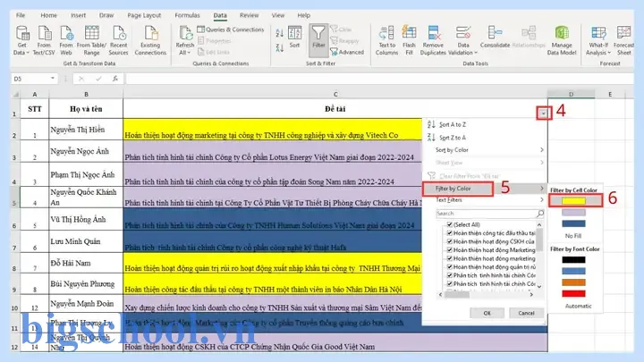Open Data Validation dropdown arrow
This screenshot has width=644, height=362.
coord(476,53)
